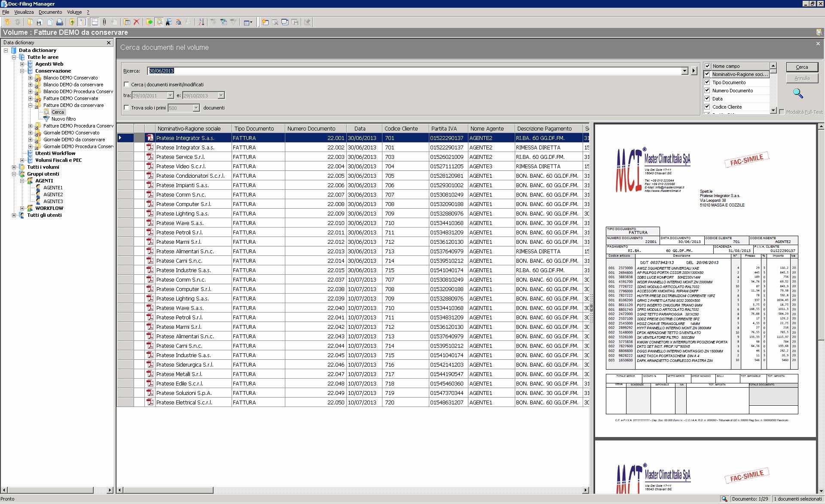
Task: Click the large blue magnifying glass icon
Action: click(798, 93)
